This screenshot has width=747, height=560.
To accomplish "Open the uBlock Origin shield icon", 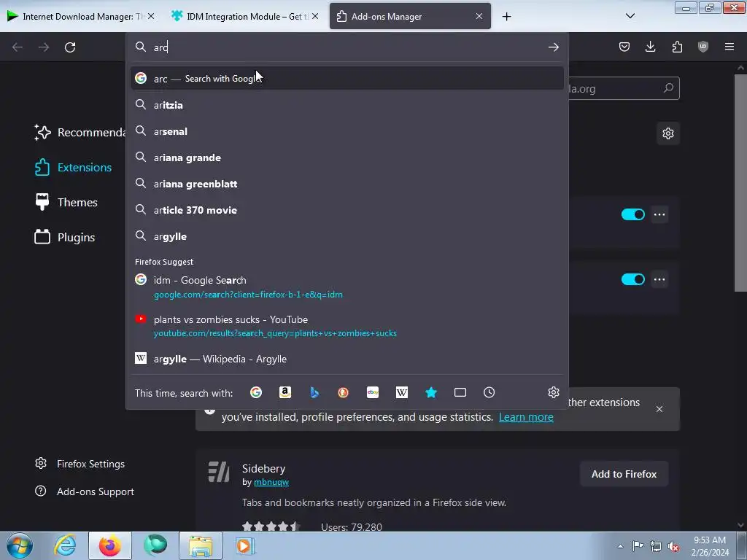I will point(703,47).
